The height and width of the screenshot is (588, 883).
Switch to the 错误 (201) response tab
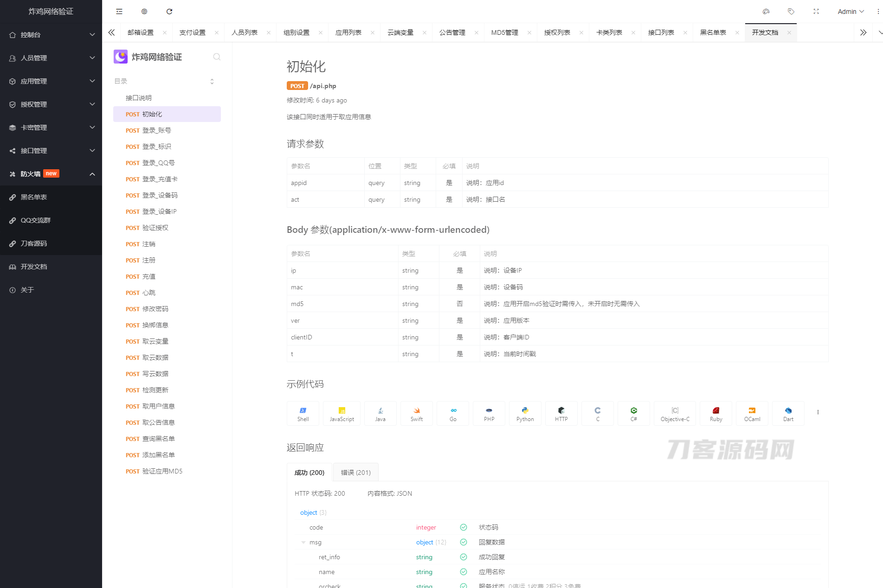[x=355, y=472]
